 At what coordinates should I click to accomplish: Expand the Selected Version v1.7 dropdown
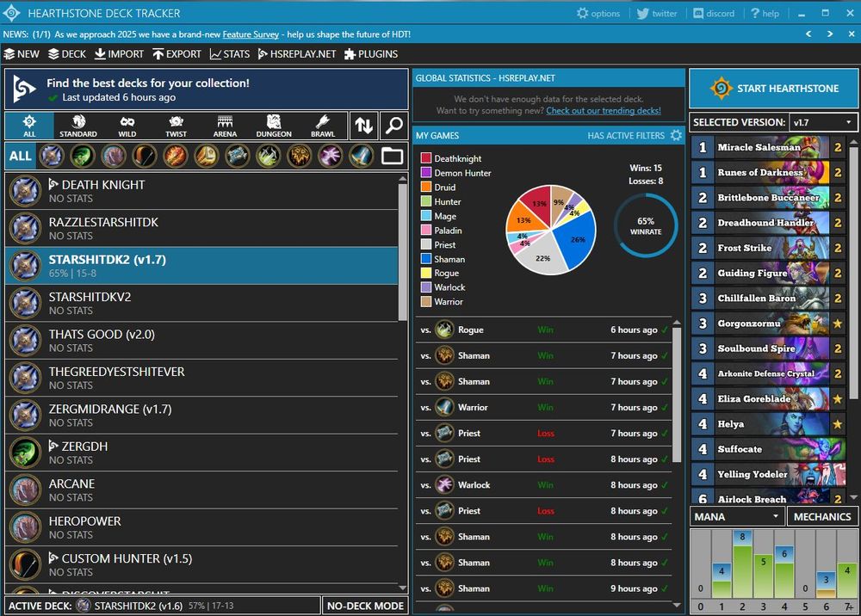822,122
